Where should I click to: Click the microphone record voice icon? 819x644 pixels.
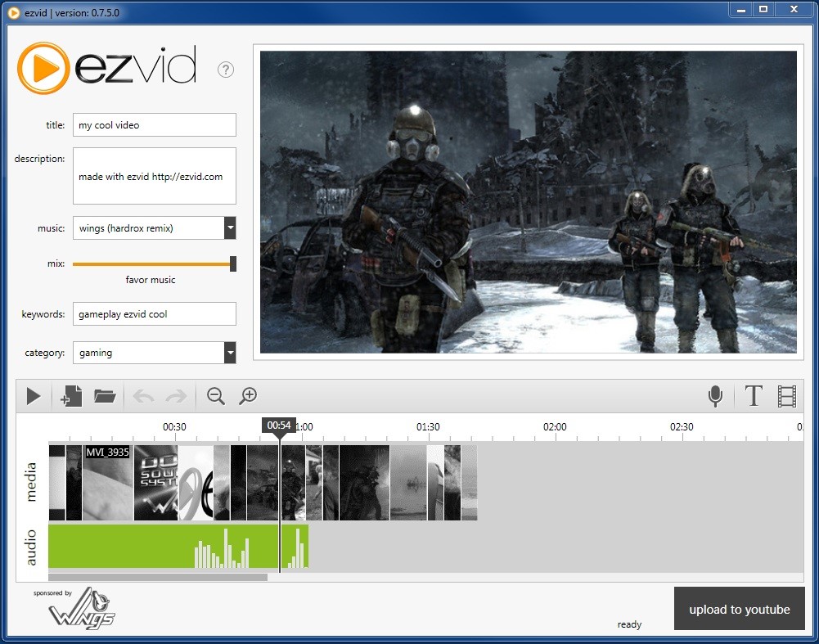tap(715, 397)
